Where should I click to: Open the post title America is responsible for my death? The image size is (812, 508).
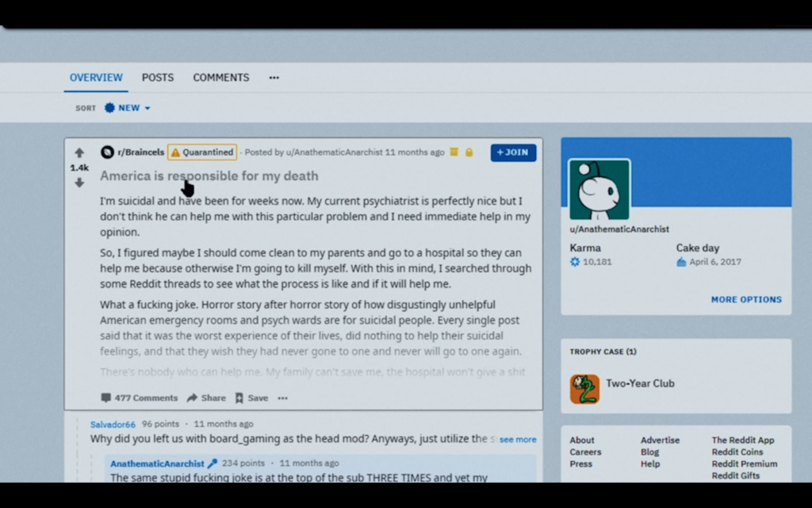click(209, 175)
